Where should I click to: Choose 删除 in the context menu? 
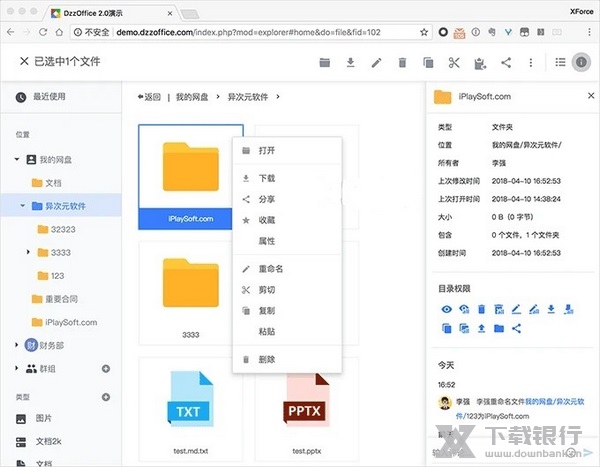click(287, 359)
